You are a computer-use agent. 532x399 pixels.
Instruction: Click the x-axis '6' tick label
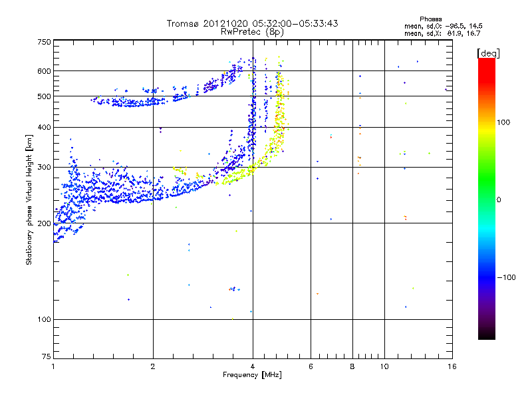(311, 366)
